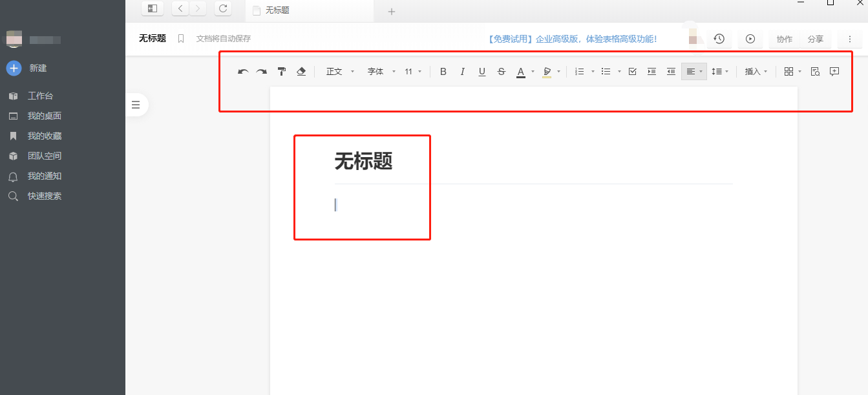This screenshot has width=868, height=395.
Task: Start presentation with the play icon
Action: click(x=750, y=39)
